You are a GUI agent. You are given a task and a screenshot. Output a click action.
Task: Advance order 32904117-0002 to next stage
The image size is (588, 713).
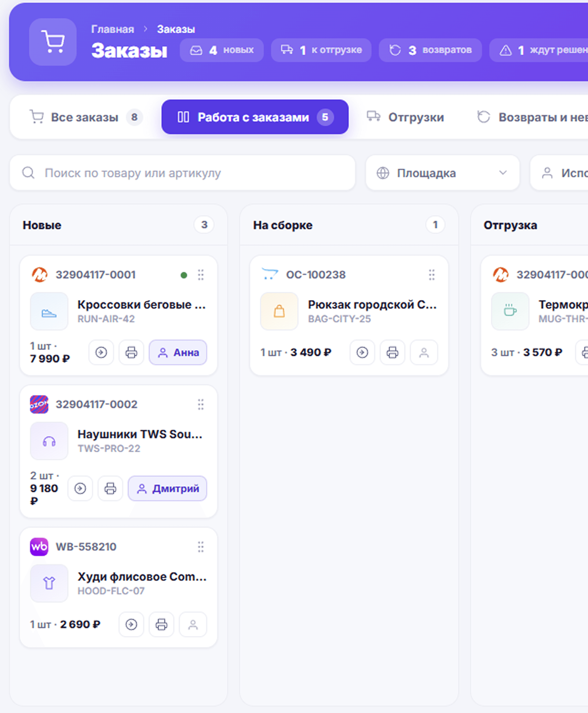pyautogui.click(x=80, y=488)
